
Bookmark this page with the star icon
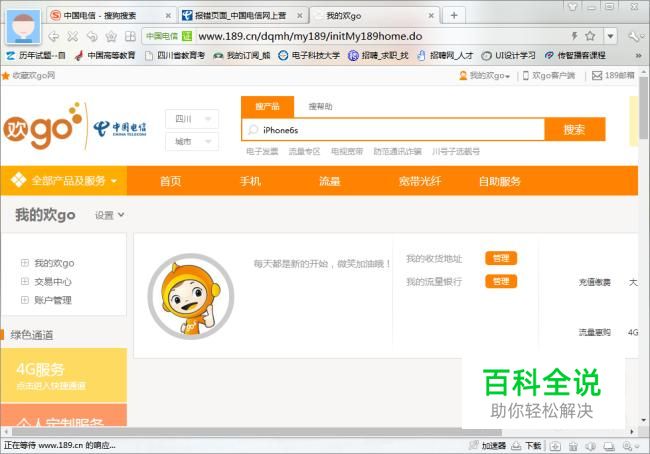click(590, 36)
